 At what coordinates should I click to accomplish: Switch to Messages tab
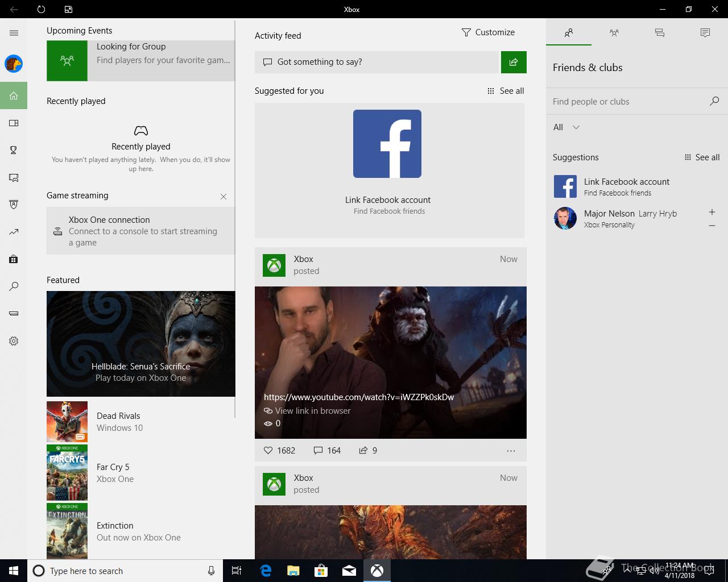click(660, 33)
